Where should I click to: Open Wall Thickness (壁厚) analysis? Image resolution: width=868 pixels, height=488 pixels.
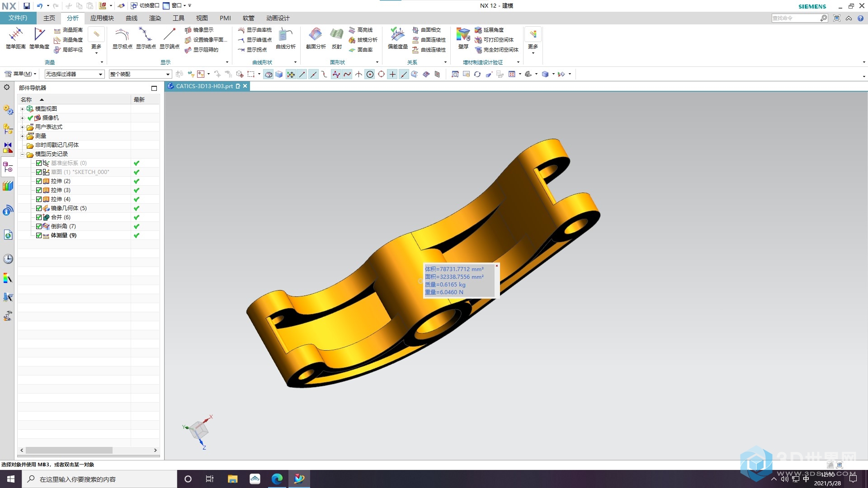click(x=463, y=38)
